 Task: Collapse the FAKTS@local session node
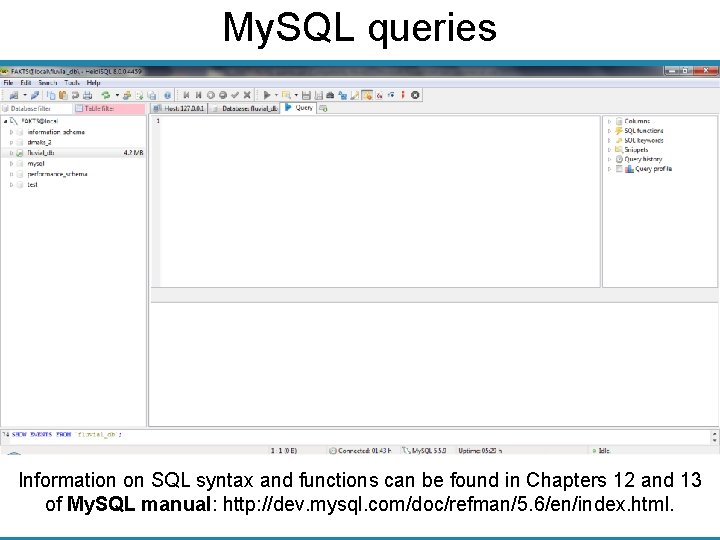click(x=6, y=121)
